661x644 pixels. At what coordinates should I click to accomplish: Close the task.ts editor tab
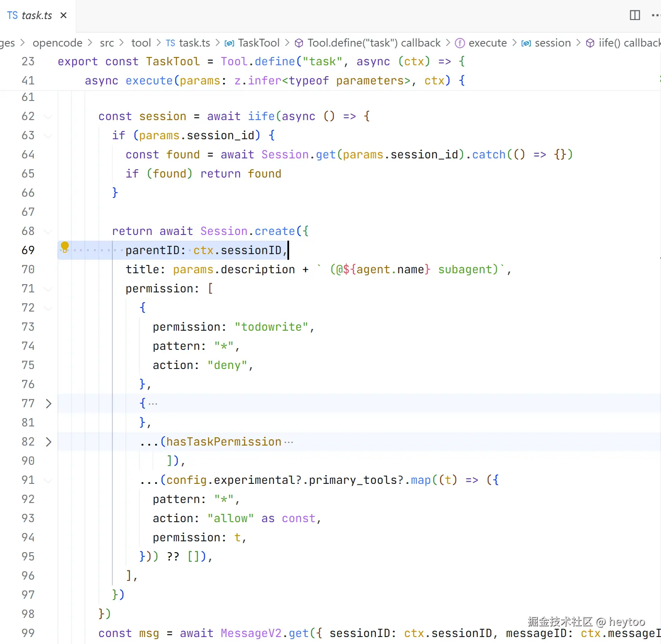(x=64, y=15)
